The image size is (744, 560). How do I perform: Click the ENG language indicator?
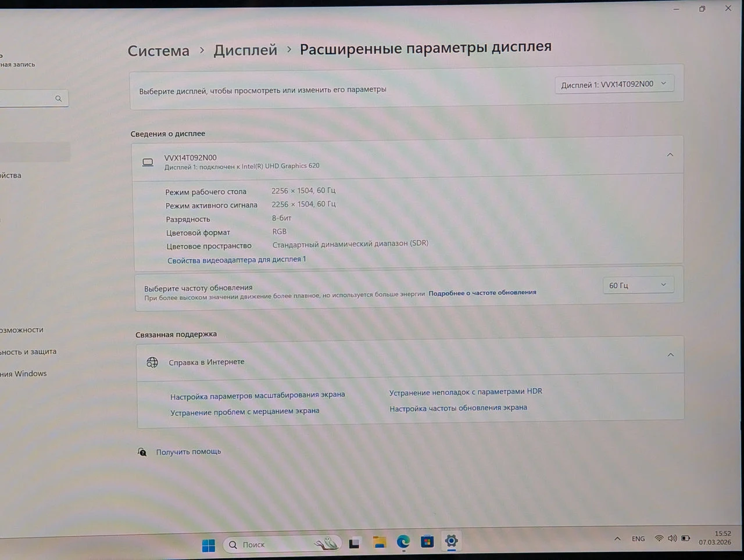coord(638,539)
